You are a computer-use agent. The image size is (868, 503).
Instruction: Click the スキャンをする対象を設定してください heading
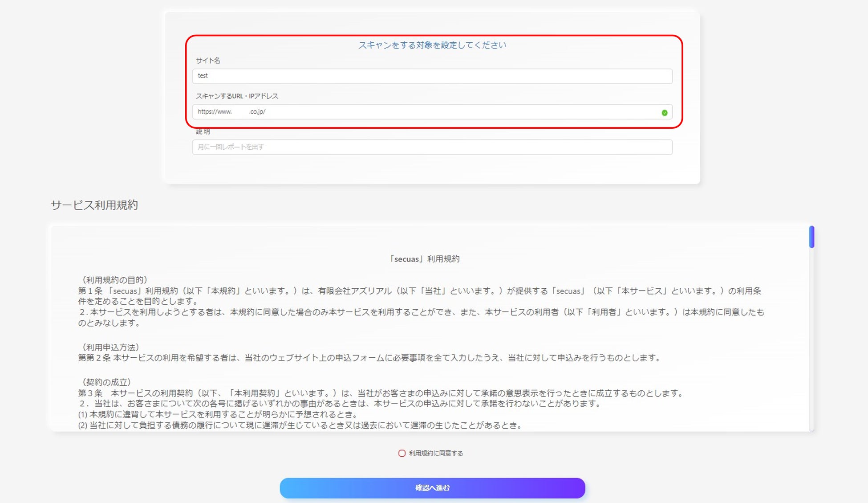(432, 45)
